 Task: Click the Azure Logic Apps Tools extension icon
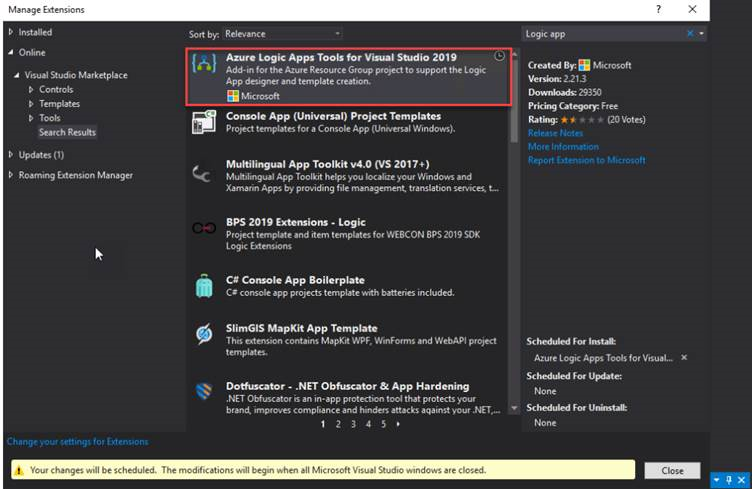204,63
